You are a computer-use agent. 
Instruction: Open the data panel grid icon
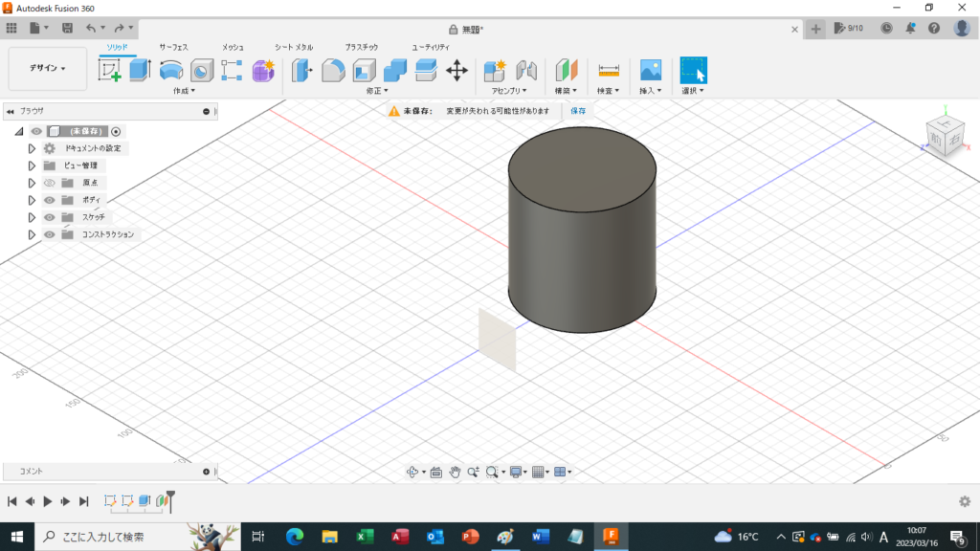tap(11, 28)
